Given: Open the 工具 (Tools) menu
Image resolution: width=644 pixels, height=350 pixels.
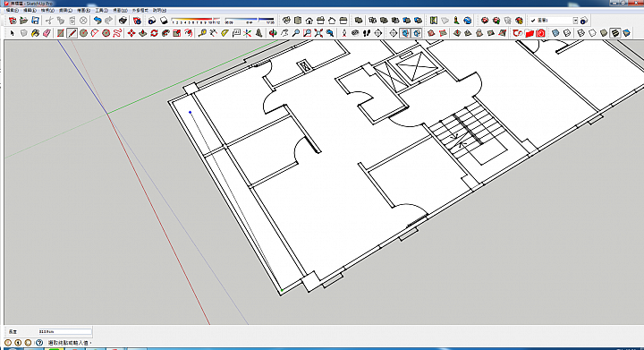Looking at the screenshot, I should 102,10.
